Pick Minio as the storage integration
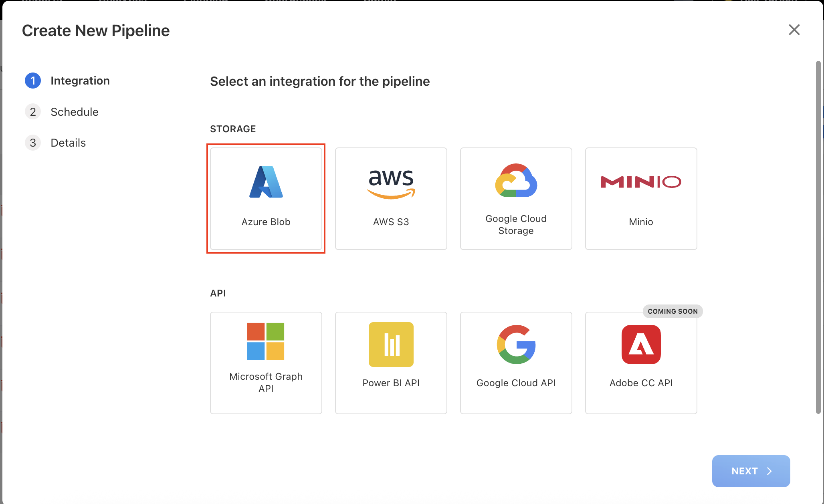This screenshot has height=504, width=824. point(640,198)
